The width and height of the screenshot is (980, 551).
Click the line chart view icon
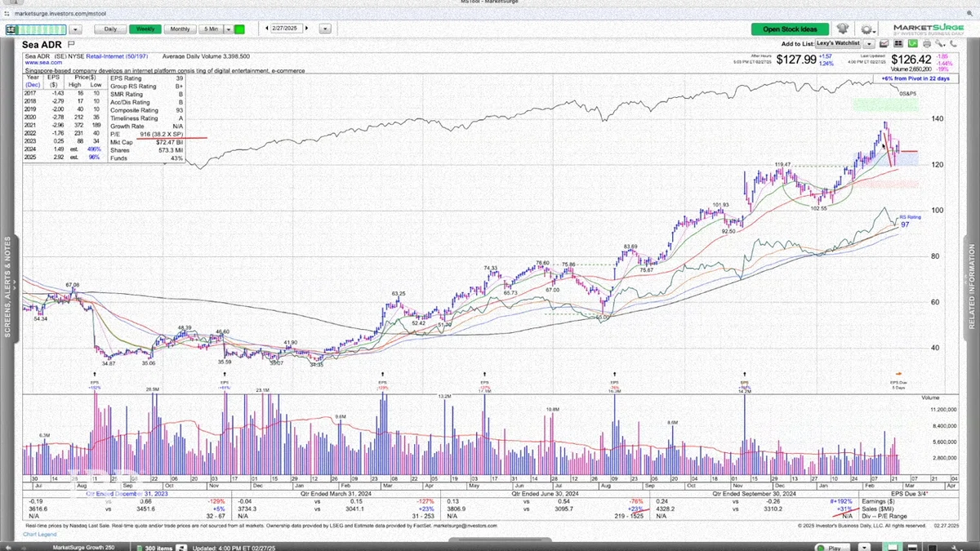(886, 44)
